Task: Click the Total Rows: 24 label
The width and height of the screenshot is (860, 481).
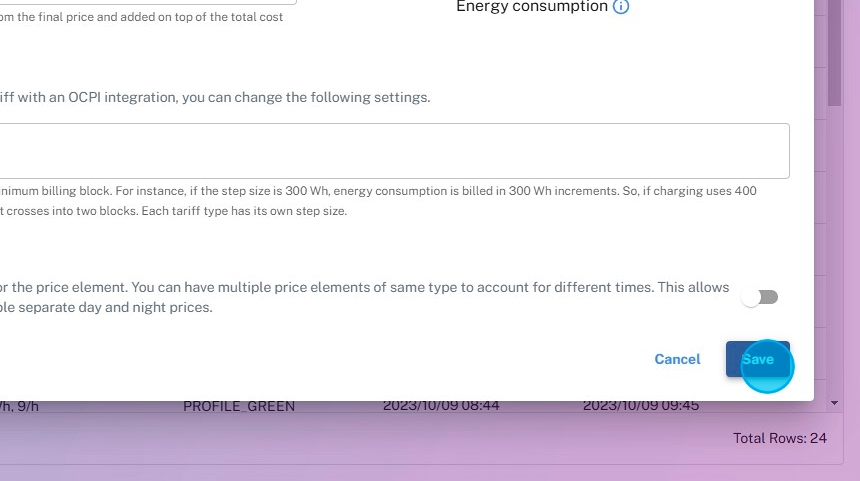Action: pos(780,438)
